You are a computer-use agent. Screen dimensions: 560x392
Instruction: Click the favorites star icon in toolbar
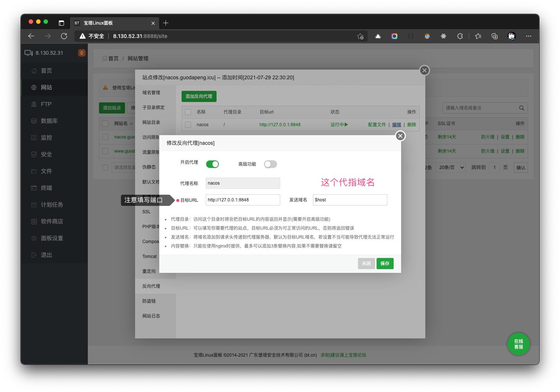[x=478, y=36]
